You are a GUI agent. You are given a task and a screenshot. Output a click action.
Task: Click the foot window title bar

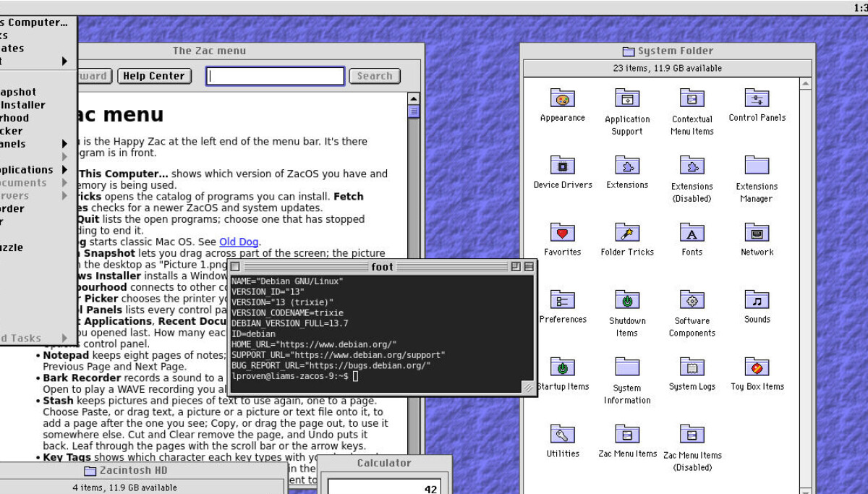pyautogui.click(x=382, y=266)
